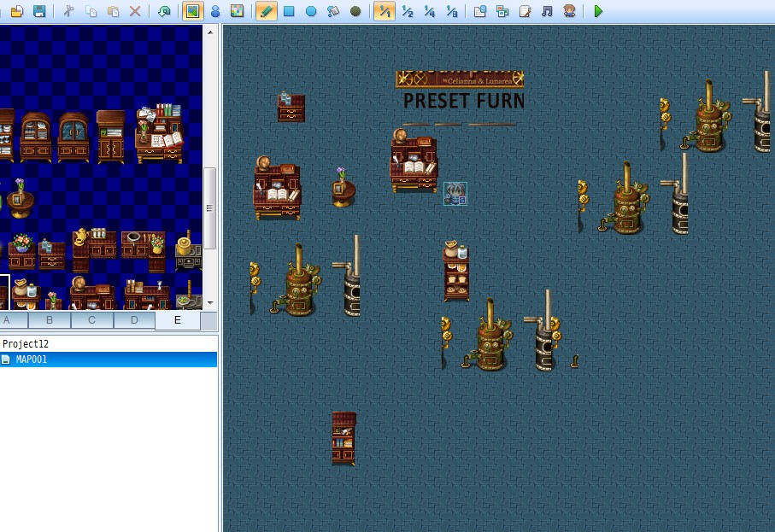Start playtest with the green arrow
The image size is (775, 532).
click(x=598, y=11)
